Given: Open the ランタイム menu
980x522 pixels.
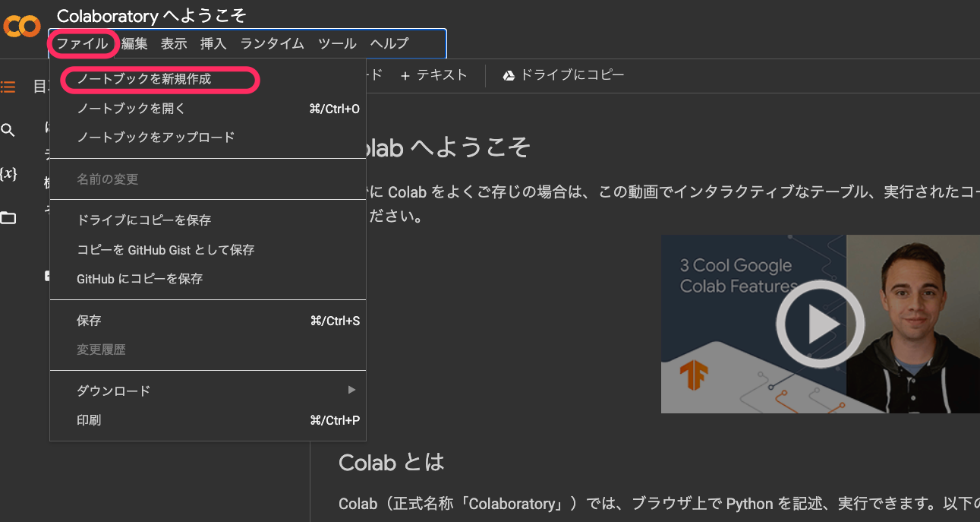Looking at the screenshot, I should coord(272,43).
